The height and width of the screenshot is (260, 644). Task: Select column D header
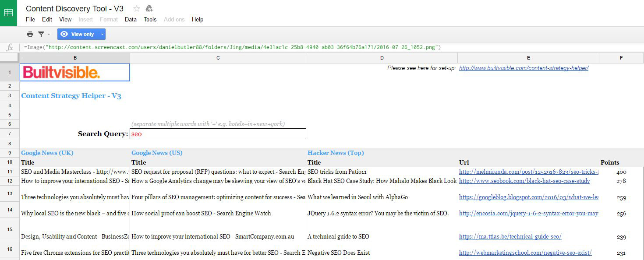click(382, 58)
